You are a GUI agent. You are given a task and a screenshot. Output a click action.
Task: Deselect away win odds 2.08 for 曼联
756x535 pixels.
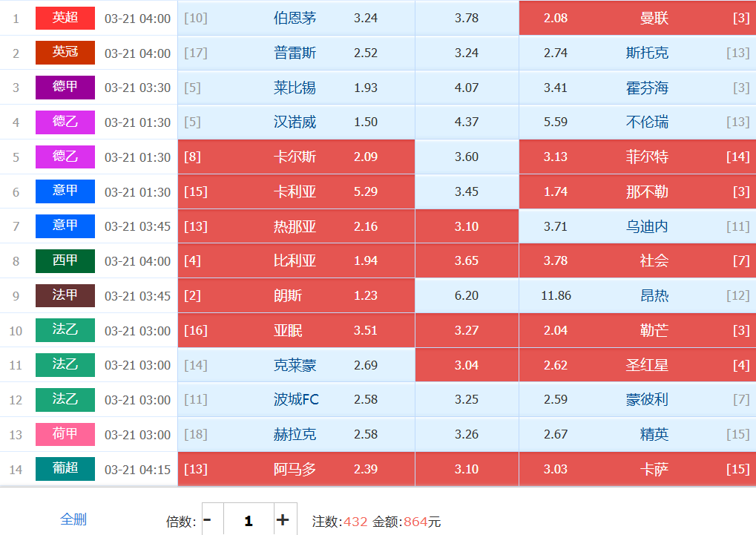(x=637, y=18)
